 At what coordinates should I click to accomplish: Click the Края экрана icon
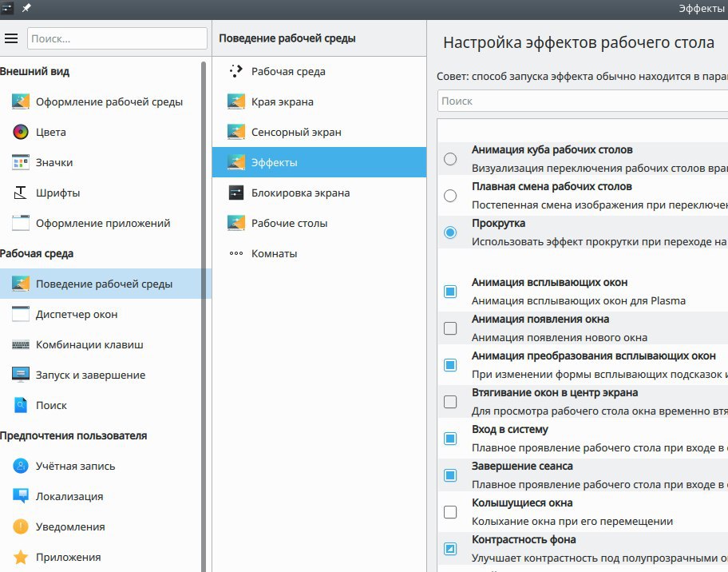[x=235, y=101]
